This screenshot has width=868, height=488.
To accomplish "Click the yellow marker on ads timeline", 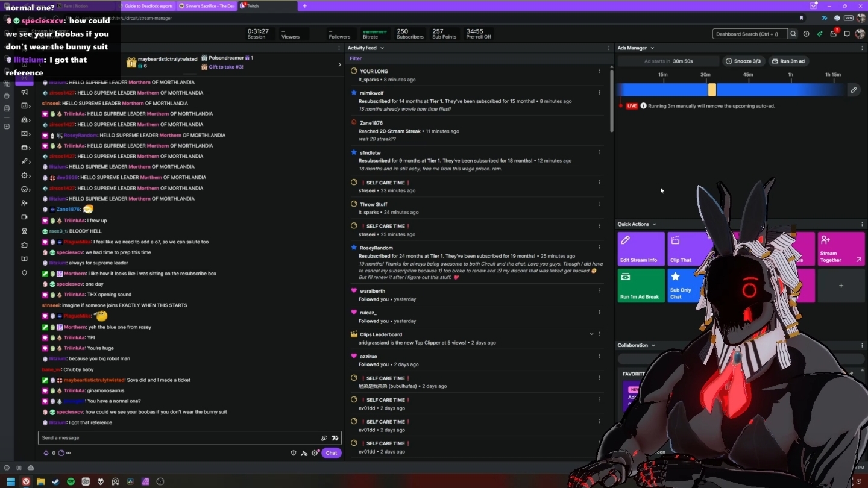I will tap(712, 90).
